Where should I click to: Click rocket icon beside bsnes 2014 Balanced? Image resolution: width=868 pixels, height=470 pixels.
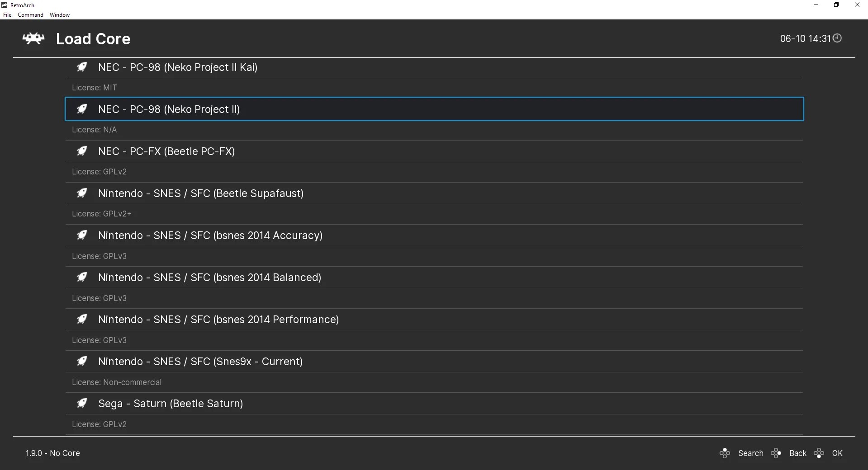(82, 277)
